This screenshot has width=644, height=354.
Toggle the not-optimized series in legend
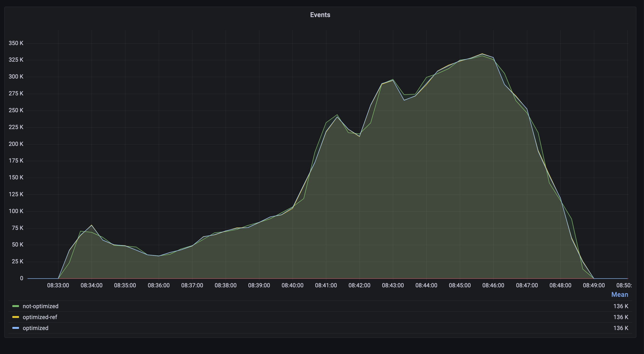[41, 306]
